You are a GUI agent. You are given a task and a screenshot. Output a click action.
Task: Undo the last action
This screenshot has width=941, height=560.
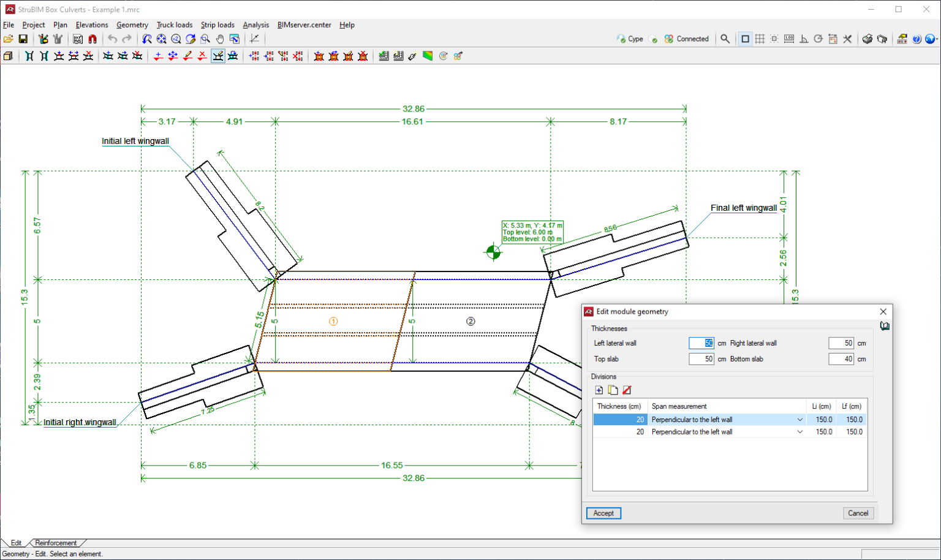(112, 39)
